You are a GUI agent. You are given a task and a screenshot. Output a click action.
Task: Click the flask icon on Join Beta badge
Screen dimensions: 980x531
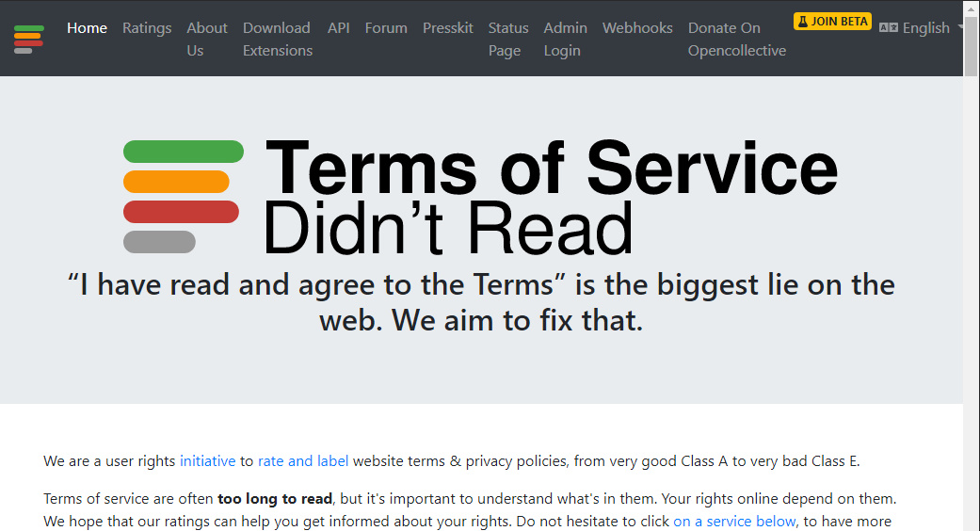[803, 22]
